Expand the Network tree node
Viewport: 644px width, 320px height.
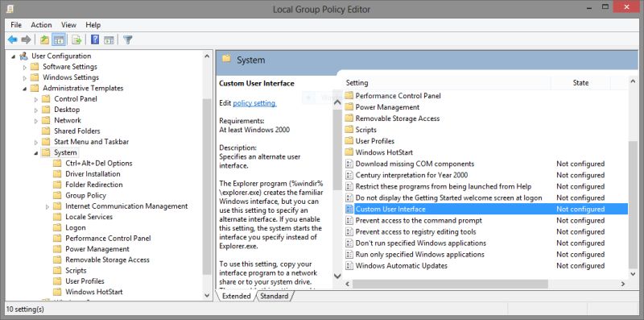pos(36,121)
